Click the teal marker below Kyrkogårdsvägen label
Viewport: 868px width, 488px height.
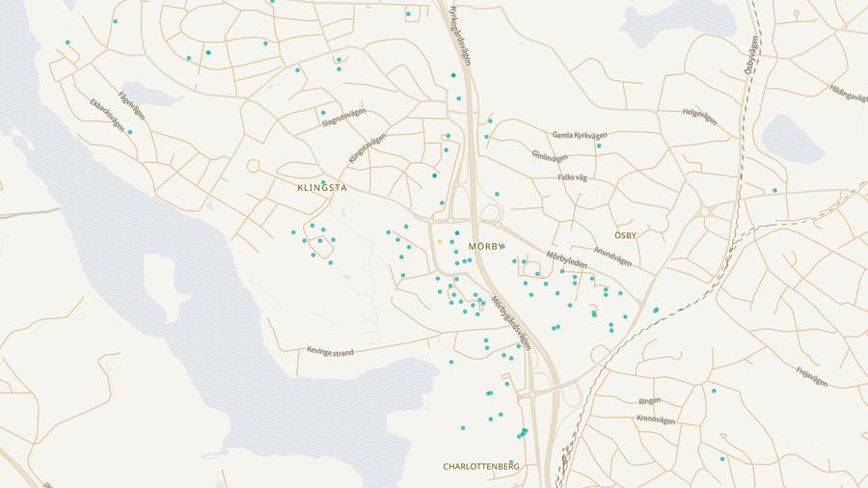click(453, 75)
